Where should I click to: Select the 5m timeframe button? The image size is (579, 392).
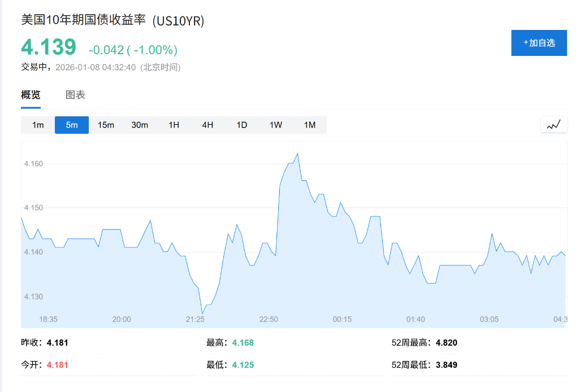coord(71,125)
